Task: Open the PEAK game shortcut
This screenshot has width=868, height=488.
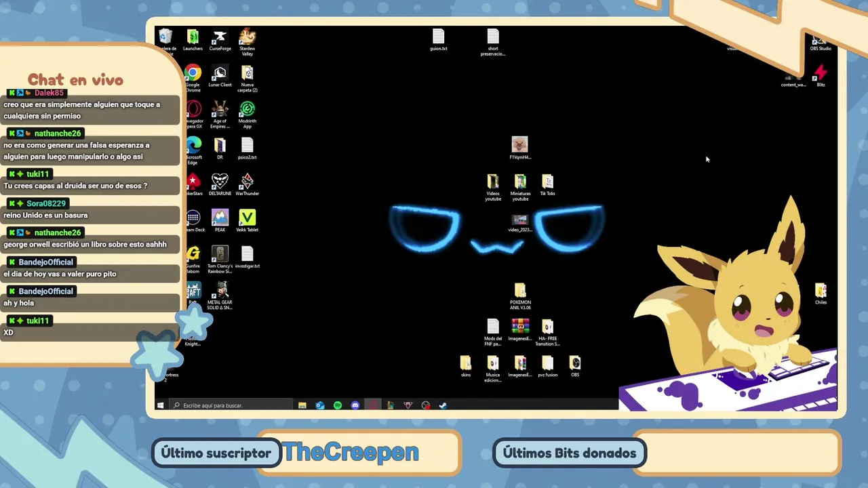Action: (220, 221)
